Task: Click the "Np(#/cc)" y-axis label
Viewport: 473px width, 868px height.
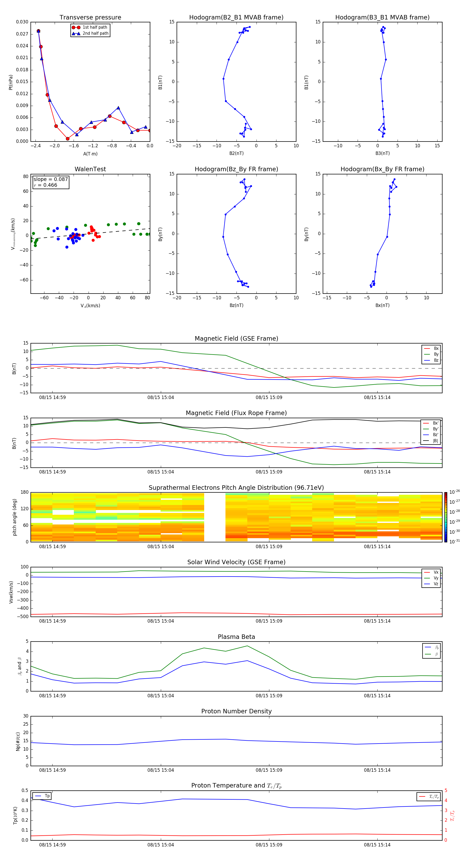Action: (18, 741)
